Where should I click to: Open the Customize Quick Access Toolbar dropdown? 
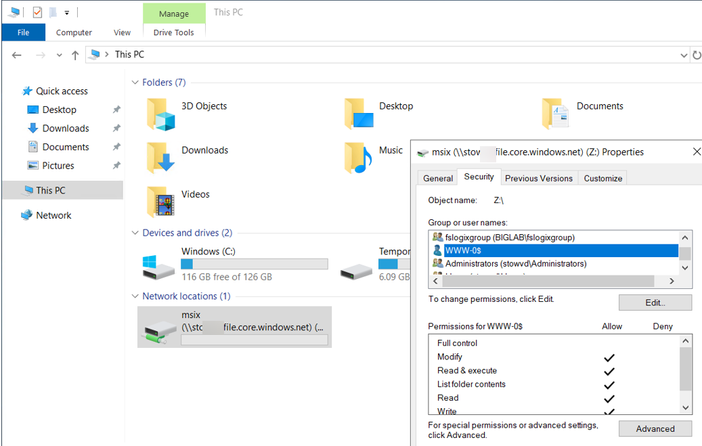click(x=67, y=13)
